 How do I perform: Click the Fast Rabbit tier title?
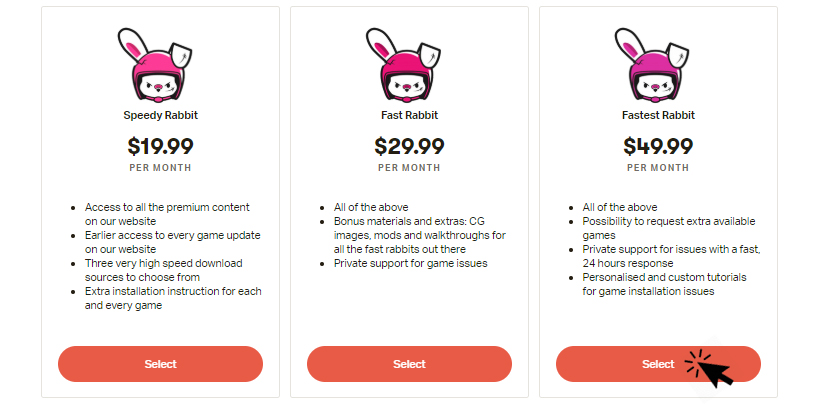(x=409, y=115)
